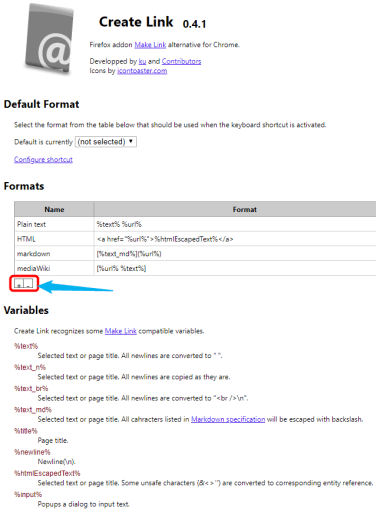Open the Markdown specification link
This screenshot has height=510, width=376.
coord(228,419)
